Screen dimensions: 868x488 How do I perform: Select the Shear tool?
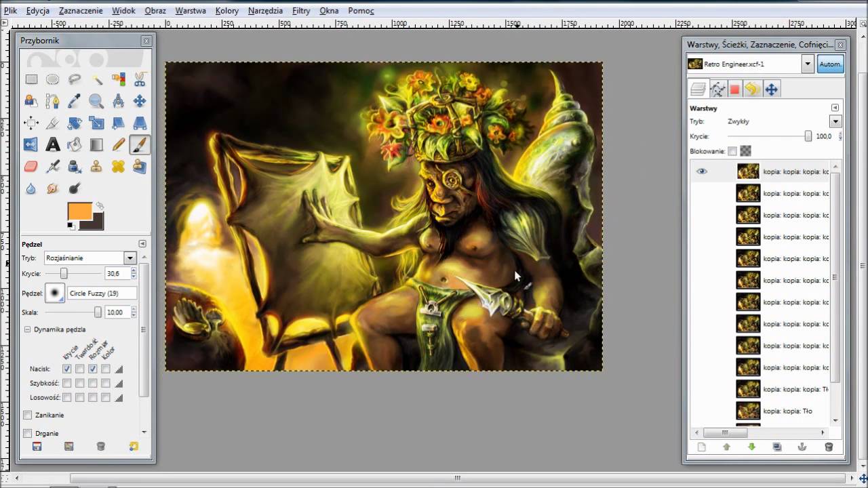[118, 123]
